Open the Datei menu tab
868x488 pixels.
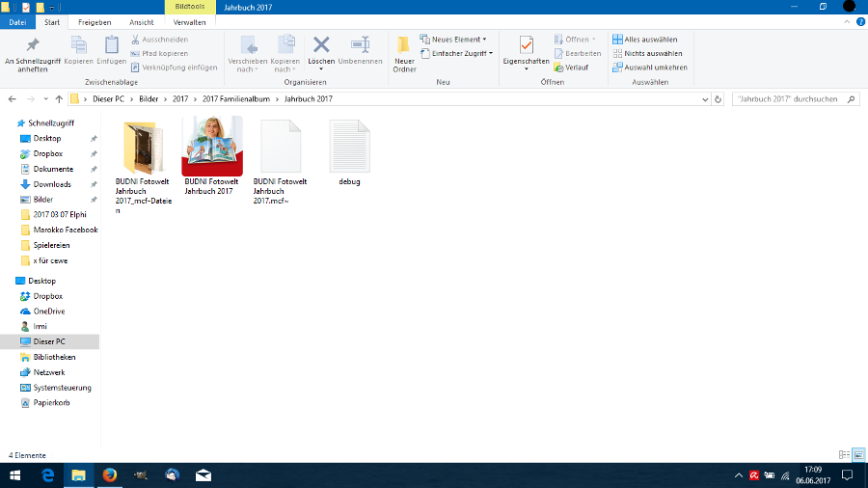[17, 22]
